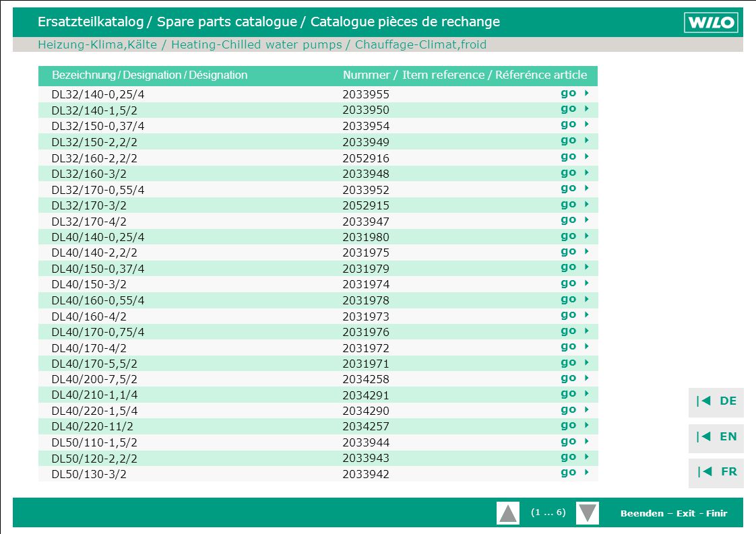The image size is (756, 534).
Task: Open go link for DL40/140-2,2/2
Action: coord(575,252)
